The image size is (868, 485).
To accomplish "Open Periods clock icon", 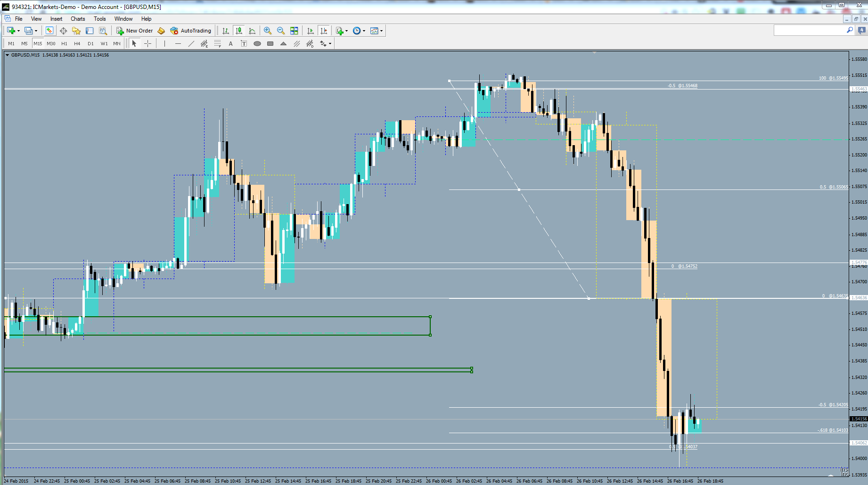I will tap(357, 31).
